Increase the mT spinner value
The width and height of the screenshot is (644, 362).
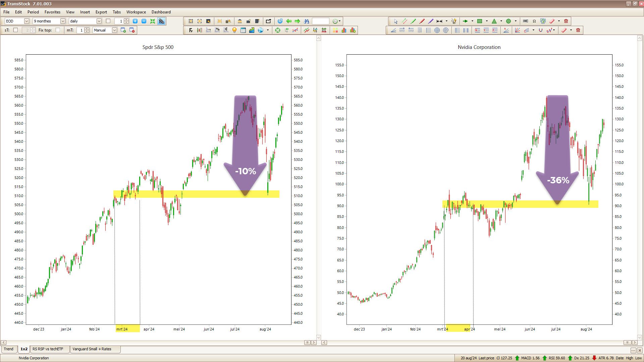(87, 29)
